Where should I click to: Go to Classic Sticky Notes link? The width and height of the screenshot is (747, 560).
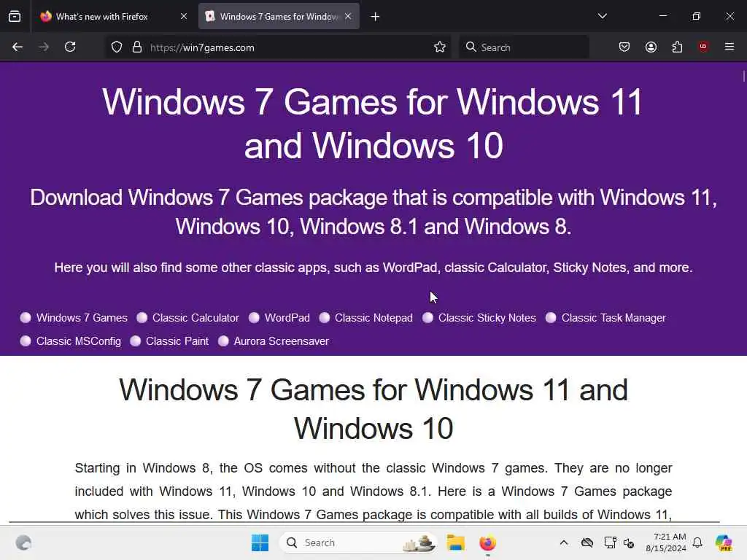click(487, 318)
